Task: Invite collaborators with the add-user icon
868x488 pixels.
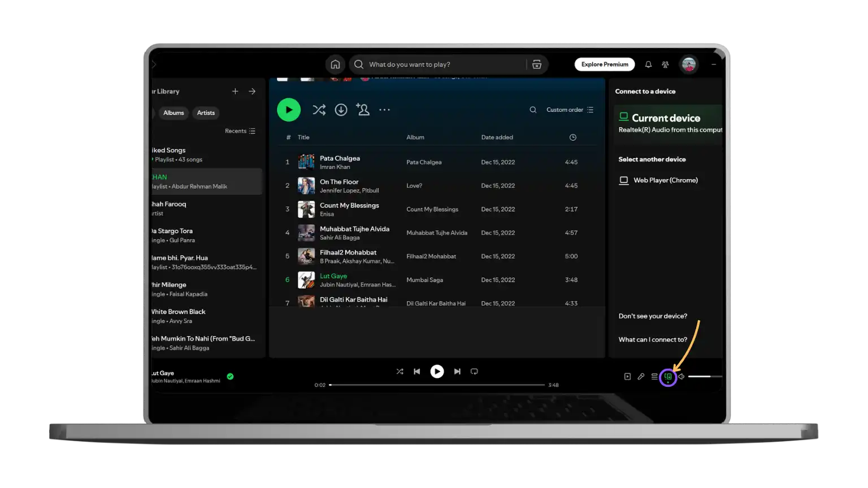Action: (x=363, y=110)
